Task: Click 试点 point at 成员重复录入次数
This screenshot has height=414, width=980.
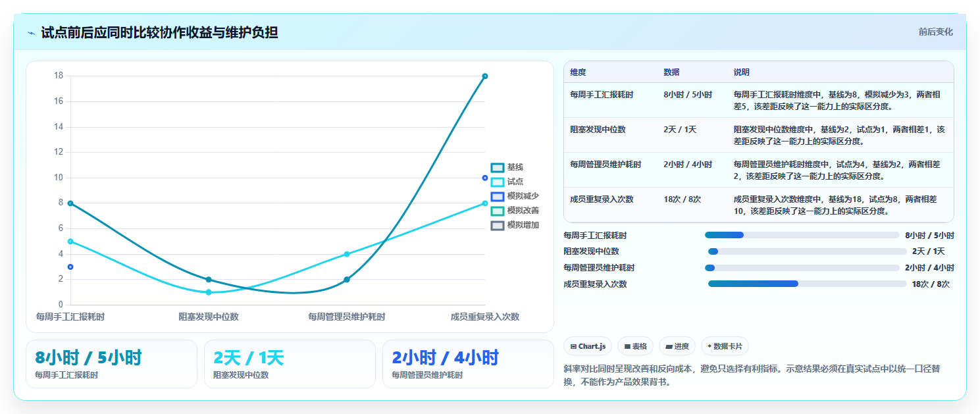Action: point(485,203)
